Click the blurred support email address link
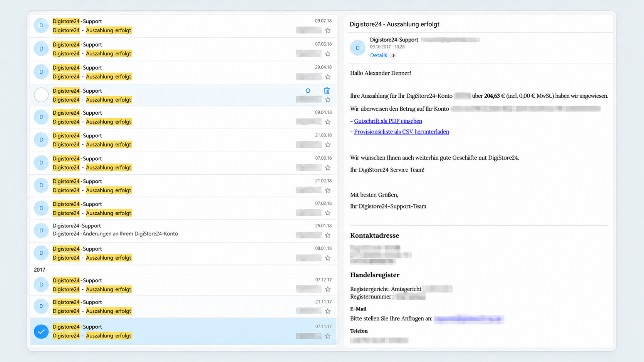 click(469, 319)
